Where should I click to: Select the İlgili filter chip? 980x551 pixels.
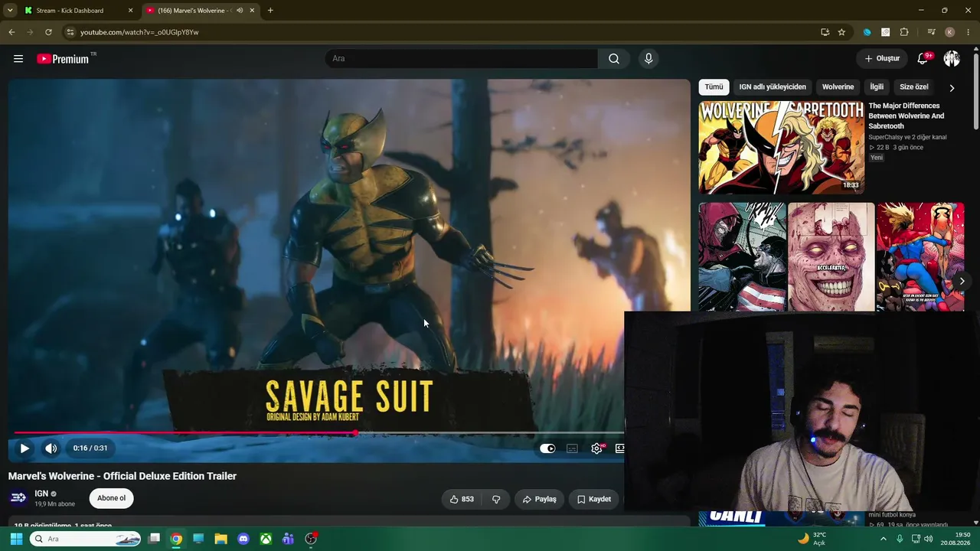[877, 87]
